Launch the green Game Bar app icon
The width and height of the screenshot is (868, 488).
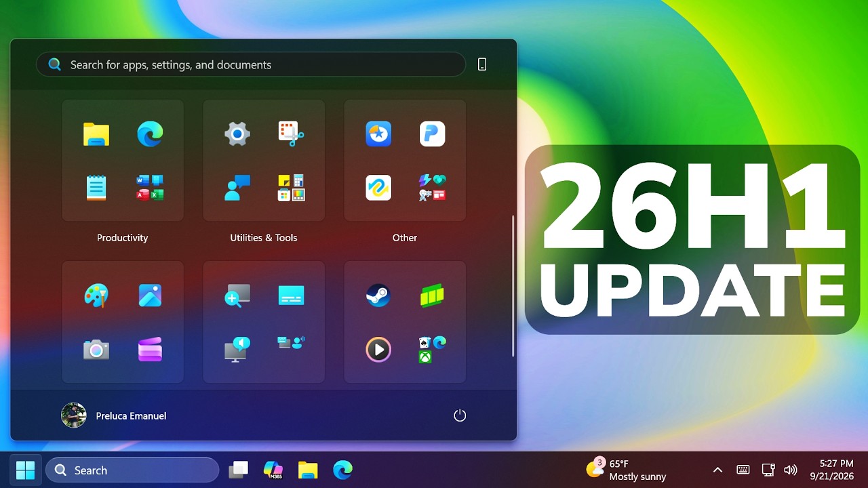coord(433,296)
